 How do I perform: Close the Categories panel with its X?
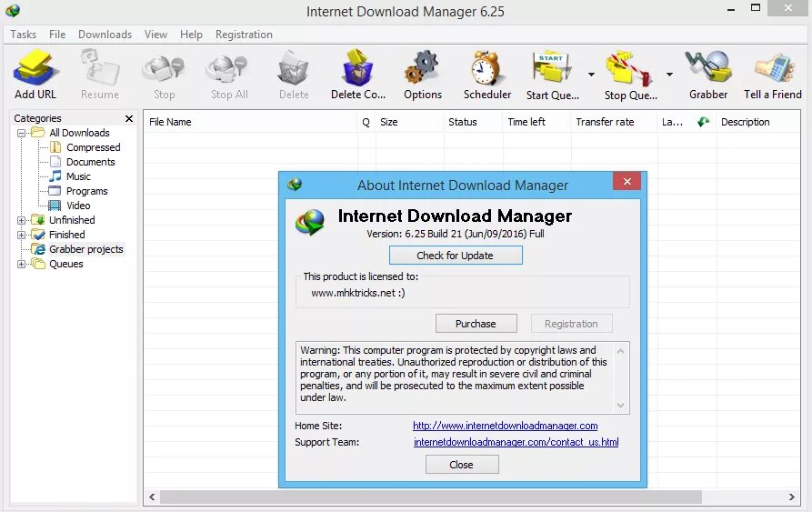[x=129, y=118]
